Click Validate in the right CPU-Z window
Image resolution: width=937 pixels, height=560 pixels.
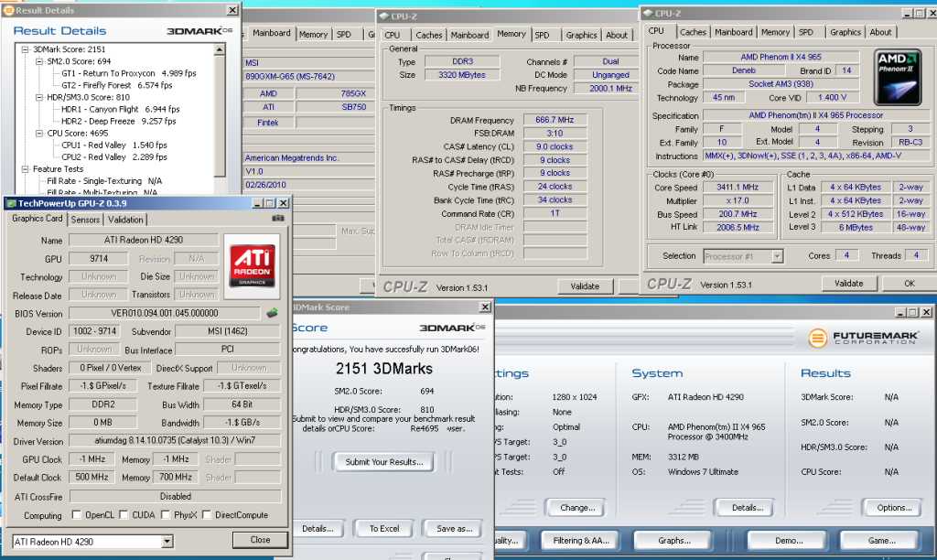[x=849, y=284]
